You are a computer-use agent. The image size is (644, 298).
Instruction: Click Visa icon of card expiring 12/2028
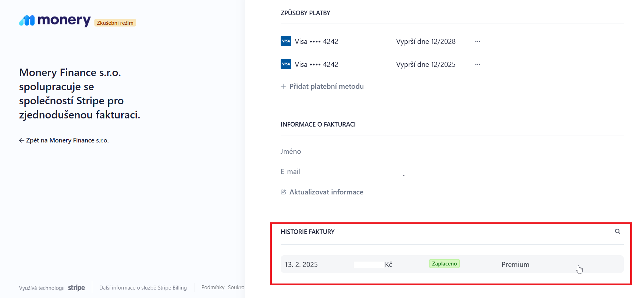pos(286,41)
